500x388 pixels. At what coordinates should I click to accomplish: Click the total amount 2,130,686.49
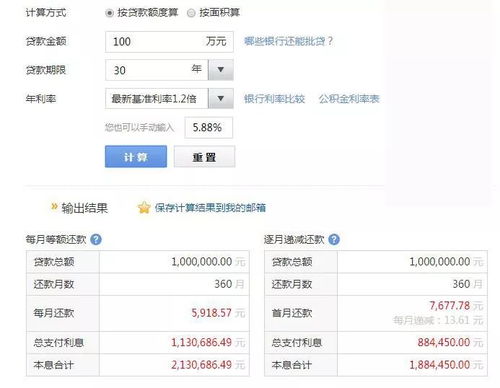pos(201,365)
